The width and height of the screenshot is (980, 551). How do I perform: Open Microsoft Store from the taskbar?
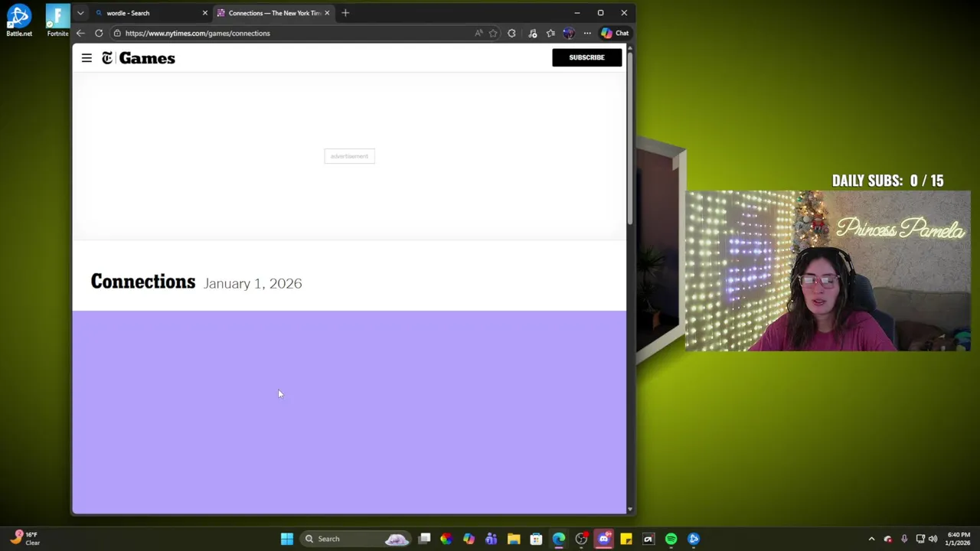point(536,539)
